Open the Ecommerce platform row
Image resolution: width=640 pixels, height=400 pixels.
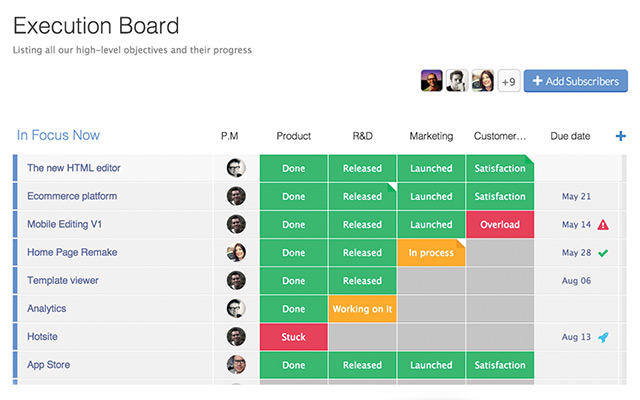tap(72, 196)
